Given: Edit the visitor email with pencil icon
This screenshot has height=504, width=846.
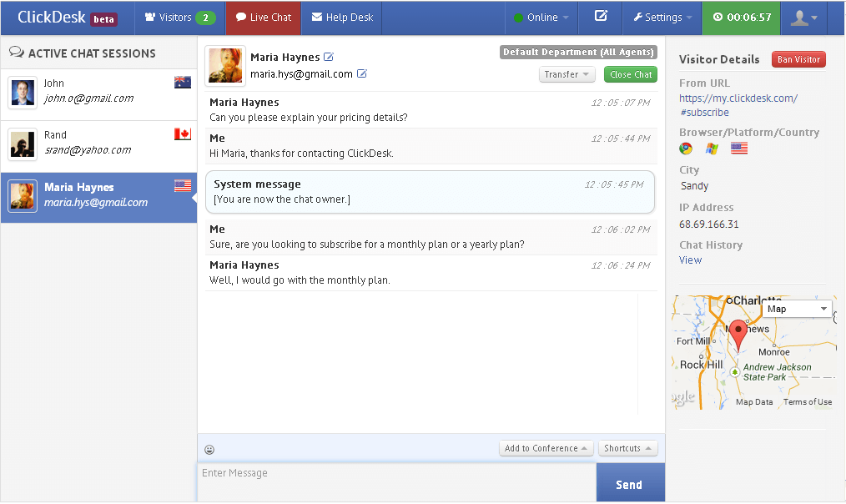Looking at the screenshot, I should [361, 73].
